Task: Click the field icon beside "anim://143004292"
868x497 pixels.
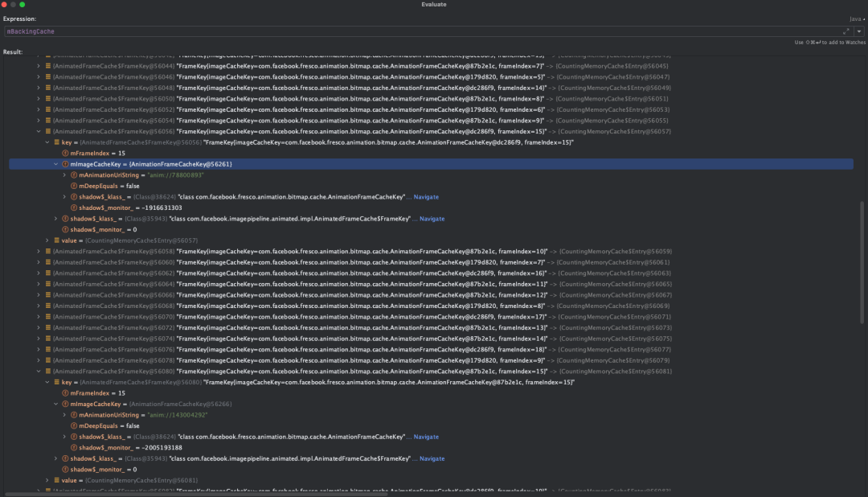Action: tap(74, 415)
